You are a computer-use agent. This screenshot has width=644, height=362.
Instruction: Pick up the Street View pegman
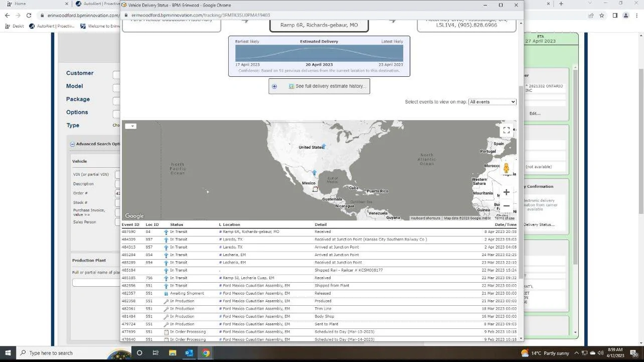click(506, 169)
